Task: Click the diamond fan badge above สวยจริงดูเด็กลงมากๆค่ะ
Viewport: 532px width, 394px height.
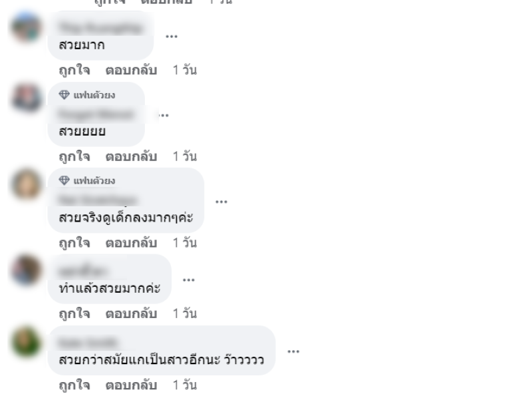Action: pos(87,180)
